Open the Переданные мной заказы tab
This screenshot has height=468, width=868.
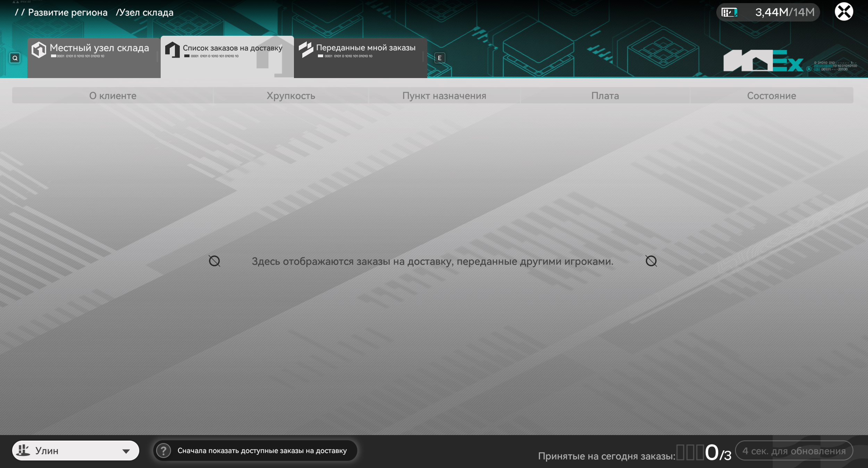click(361, 58)
